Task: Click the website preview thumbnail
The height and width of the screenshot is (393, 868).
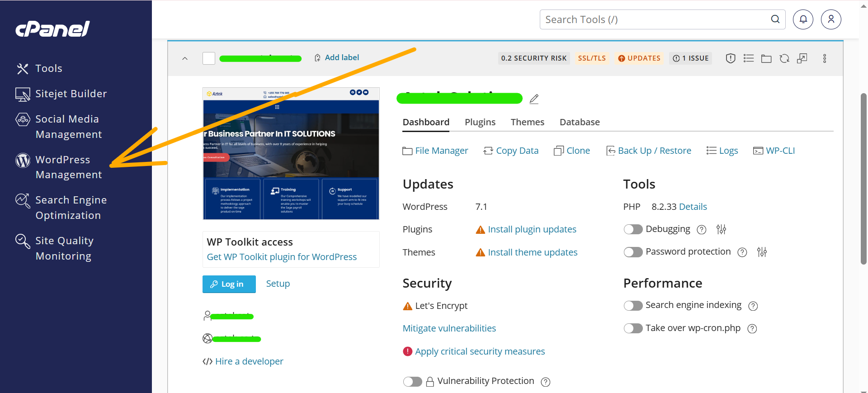Action: [291, 153]
